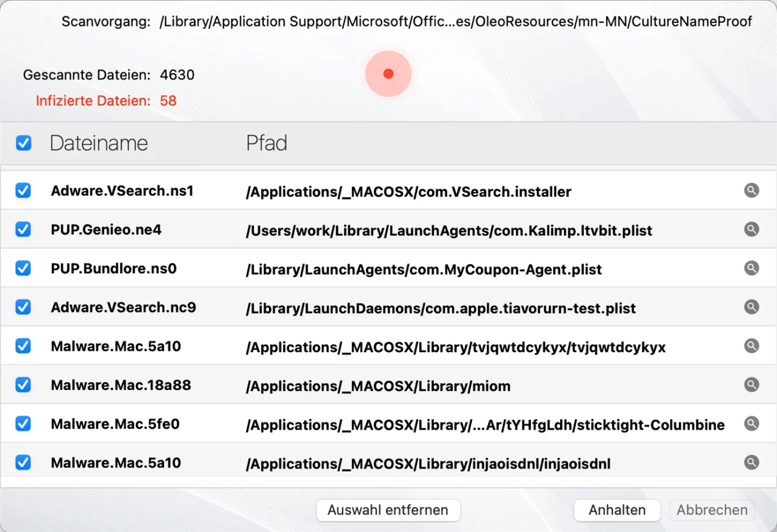The width and height of the screenshot is (777, 532).
Task: Click the Gescannte Dateien: 4630 label
Action: [x=108, y=74]
